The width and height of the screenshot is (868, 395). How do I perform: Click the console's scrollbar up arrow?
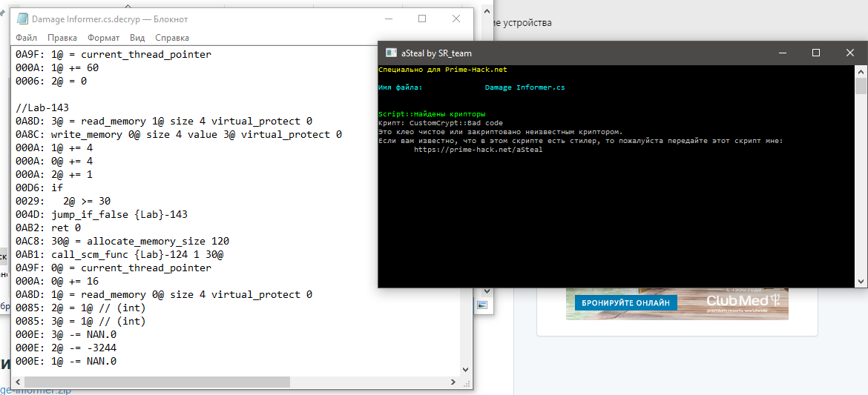(861, 70)
